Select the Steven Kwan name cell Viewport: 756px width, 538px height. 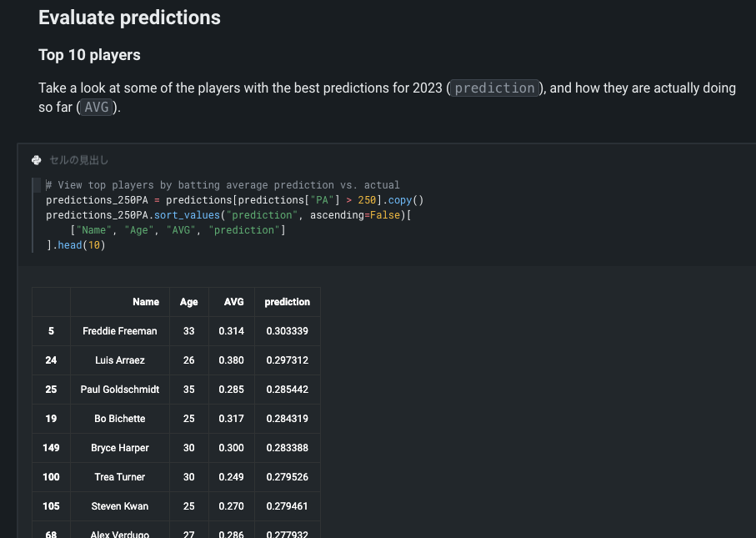point(120,506)
